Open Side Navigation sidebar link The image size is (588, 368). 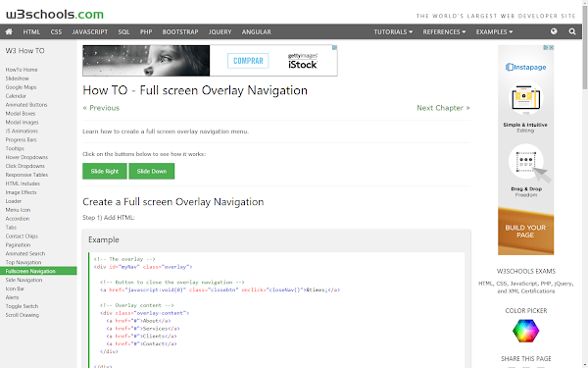tap(24, 280)
